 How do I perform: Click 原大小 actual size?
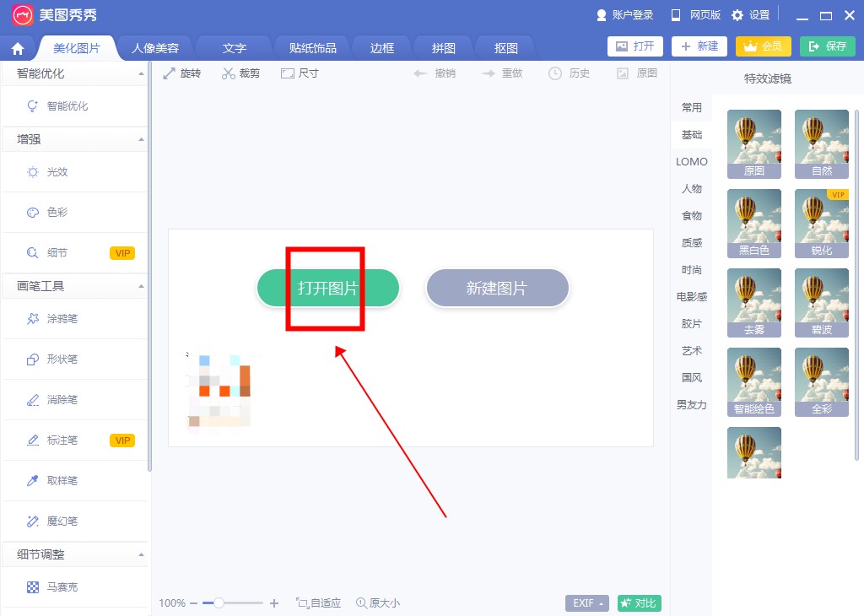click(378, 603)
